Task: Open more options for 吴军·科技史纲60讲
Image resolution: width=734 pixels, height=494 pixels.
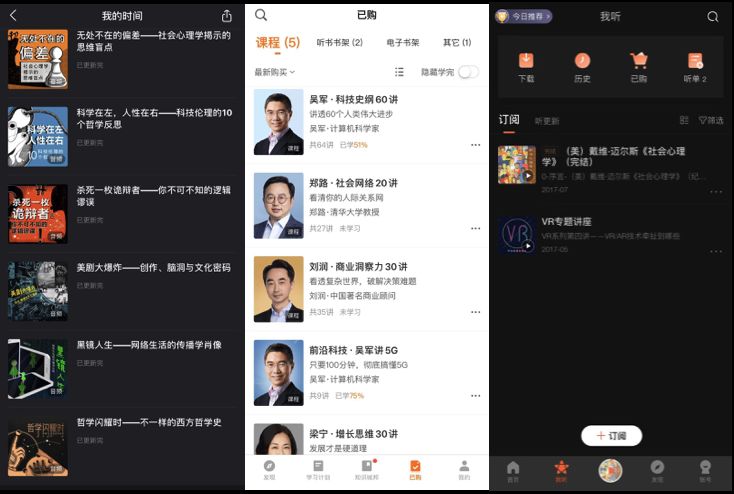Action: (476, 145)
